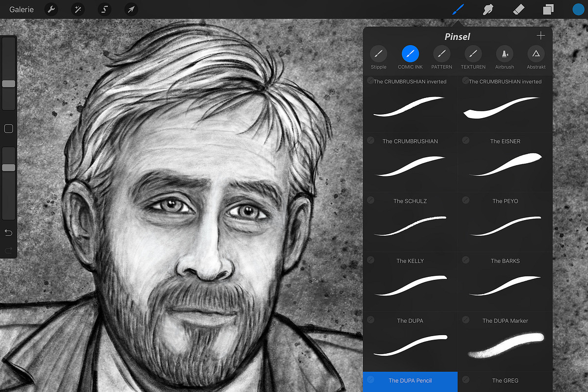Click the brush size slider handle

click(x=8, y=84)
